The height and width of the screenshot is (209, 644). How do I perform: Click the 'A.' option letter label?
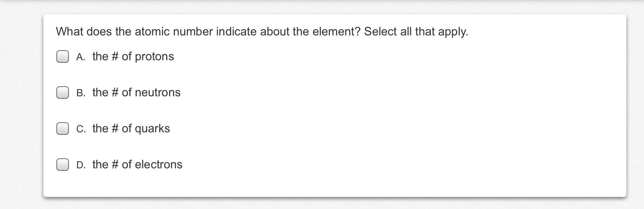pyautogui.click(x=81, y=57)
